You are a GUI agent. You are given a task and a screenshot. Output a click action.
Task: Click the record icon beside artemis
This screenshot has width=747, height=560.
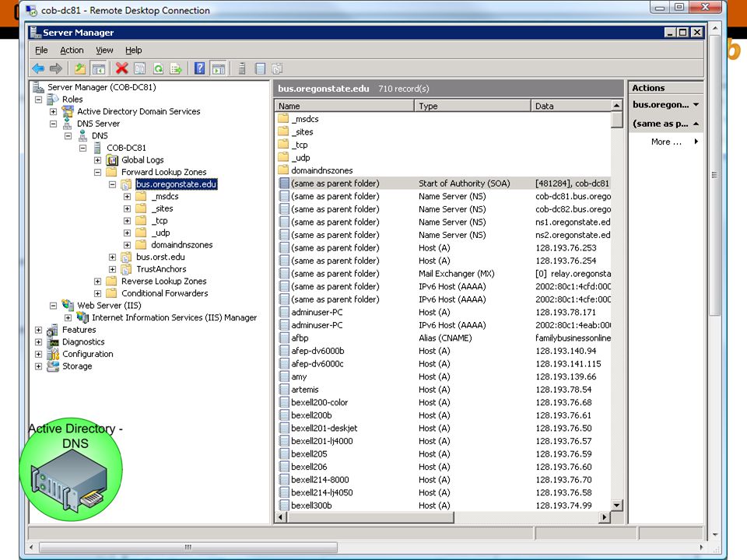[x=285, y=389]
